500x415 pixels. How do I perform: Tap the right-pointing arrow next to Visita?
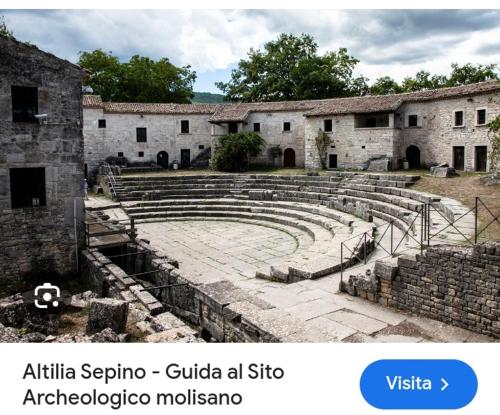tap(444, 384)
